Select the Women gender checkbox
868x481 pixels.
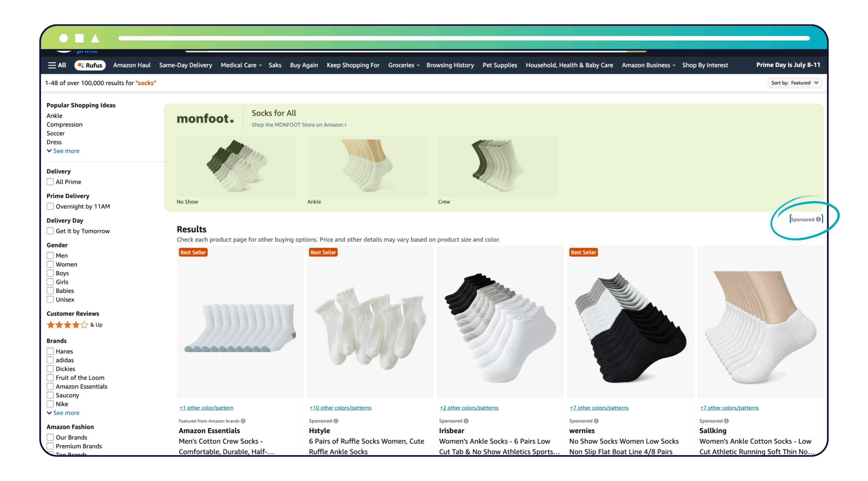(x=50, y=264)
